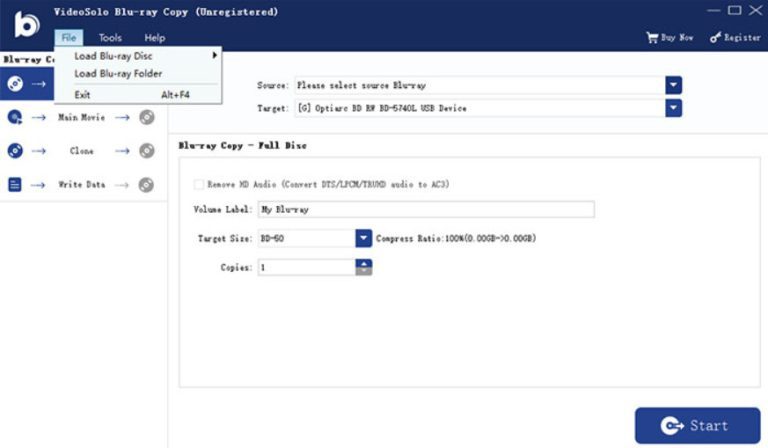
Task: Open the Target device dropdown arrow
Action: pyautogui.click(x=673, y=107)
